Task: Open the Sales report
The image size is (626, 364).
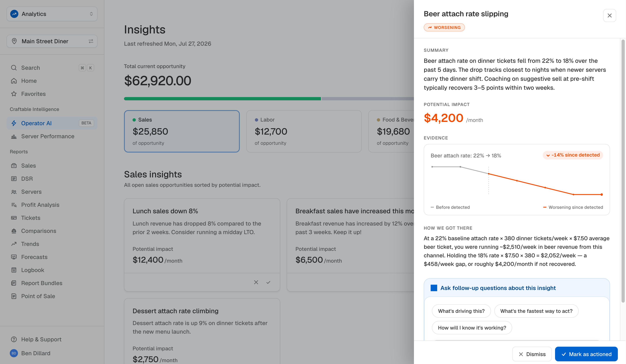Action: click(x=52, y=166)
